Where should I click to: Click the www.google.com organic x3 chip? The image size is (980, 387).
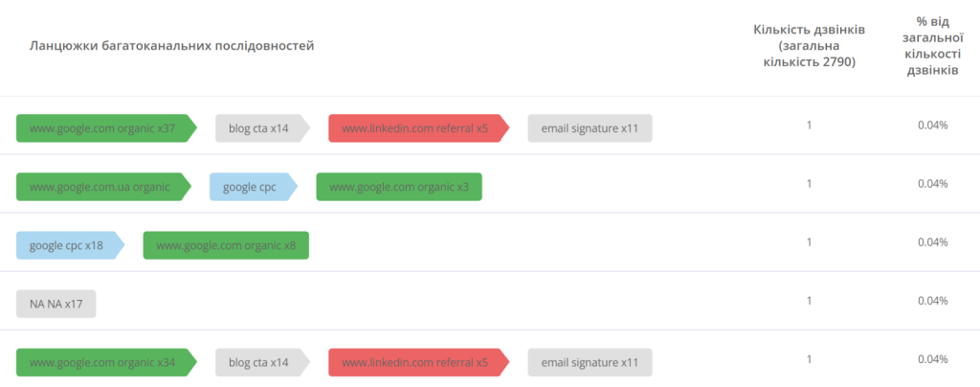point(399,187)
